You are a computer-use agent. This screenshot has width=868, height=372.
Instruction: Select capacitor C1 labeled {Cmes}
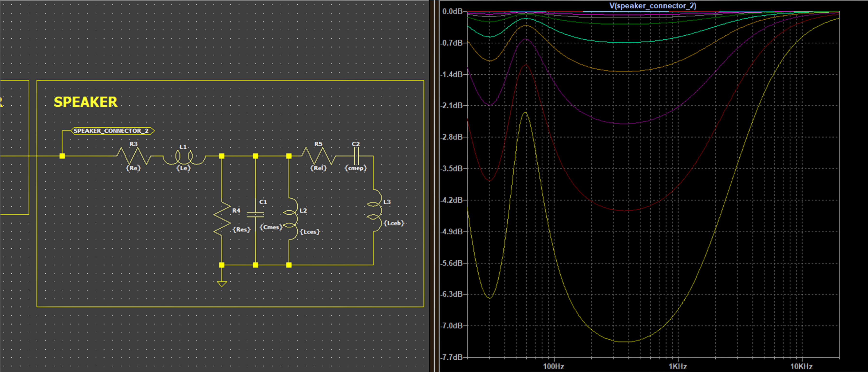pyautogui.click(x=256, y=214)
